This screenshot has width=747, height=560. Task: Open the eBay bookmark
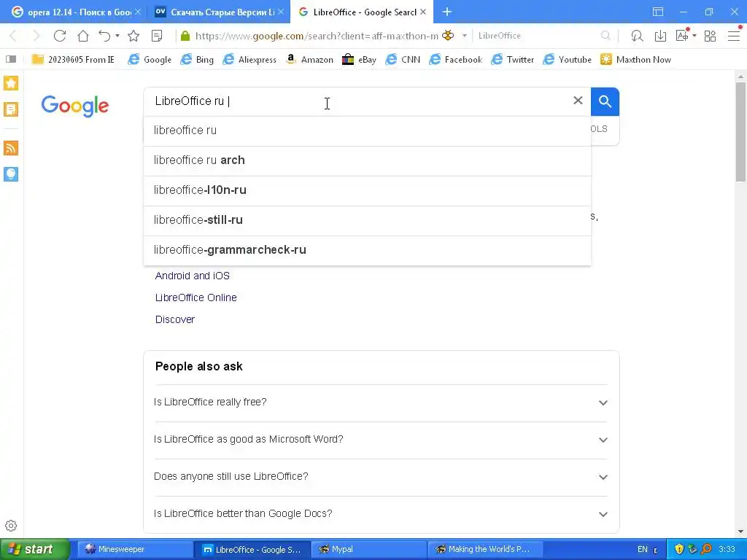(359, 60)
